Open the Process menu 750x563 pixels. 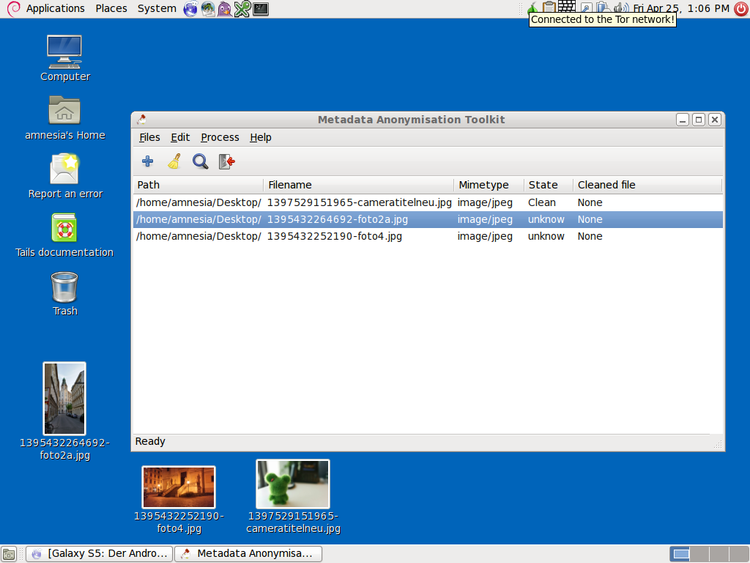[x=220, y=137]
